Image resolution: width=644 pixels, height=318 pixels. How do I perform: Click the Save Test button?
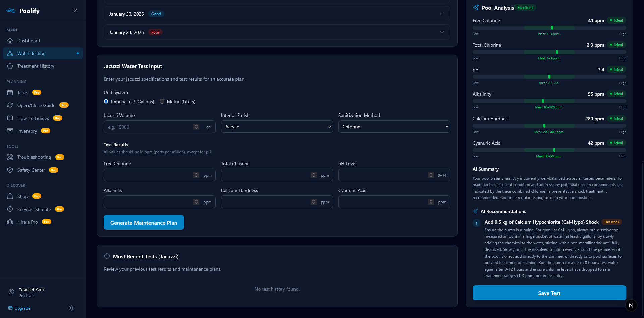[549, 293]
